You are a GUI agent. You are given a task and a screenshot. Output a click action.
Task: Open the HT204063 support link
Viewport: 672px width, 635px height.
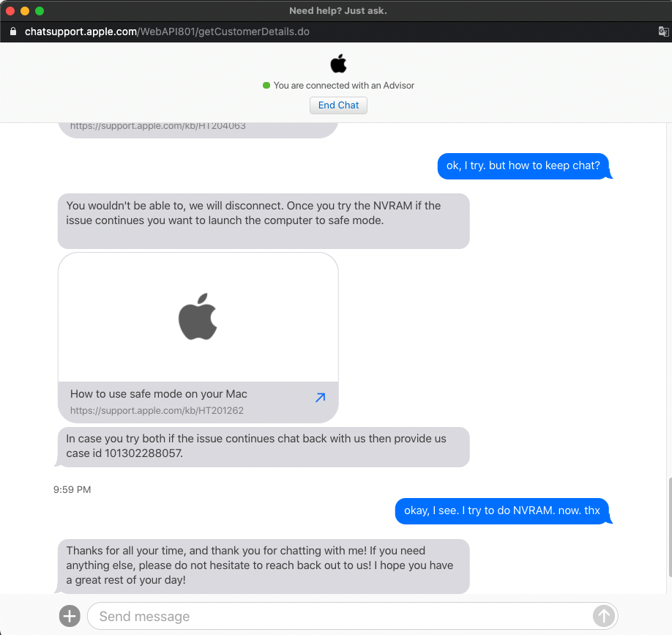157,126
